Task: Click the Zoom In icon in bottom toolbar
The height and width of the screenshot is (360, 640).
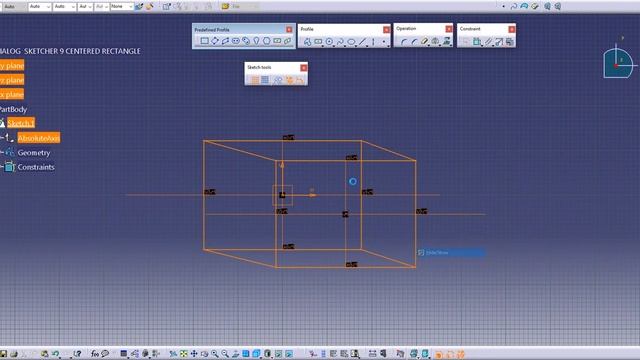Action: coord(215,353)
